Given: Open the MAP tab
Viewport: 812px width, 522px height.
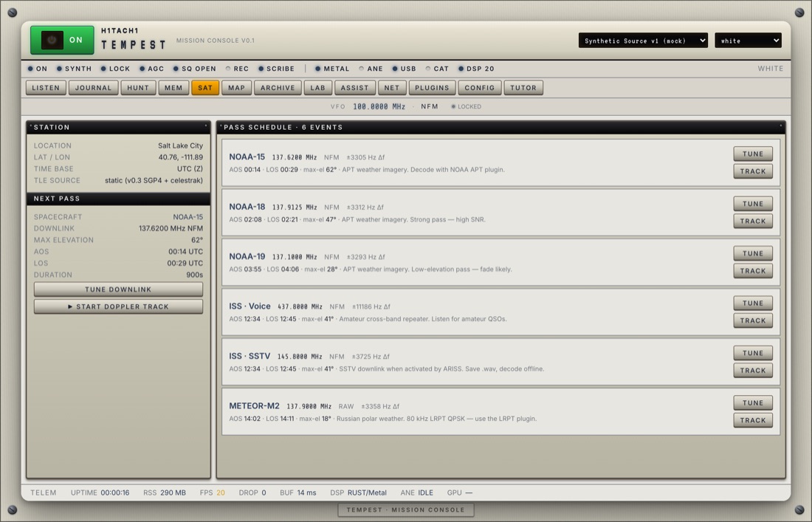Looking at the screenshot, I should [237, 88].
